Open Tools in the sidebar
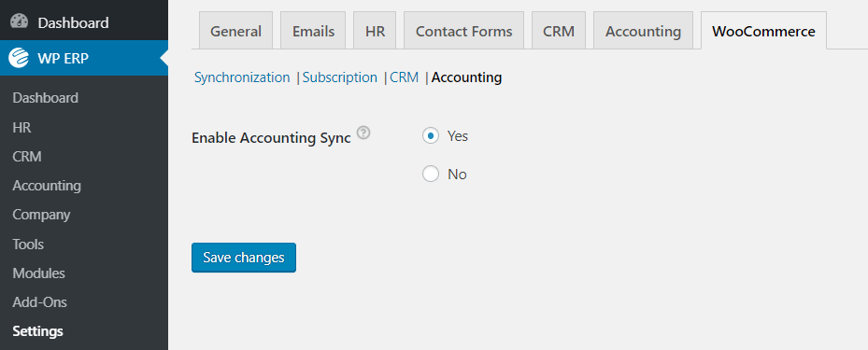This screenshot has height=350, width=868. click(28, 244)
